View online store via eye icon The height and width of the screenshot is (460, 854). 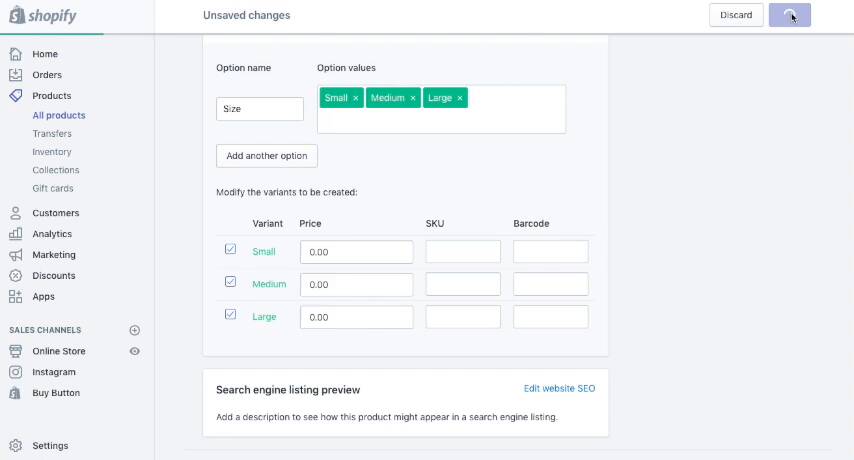(x=135, y=351)
